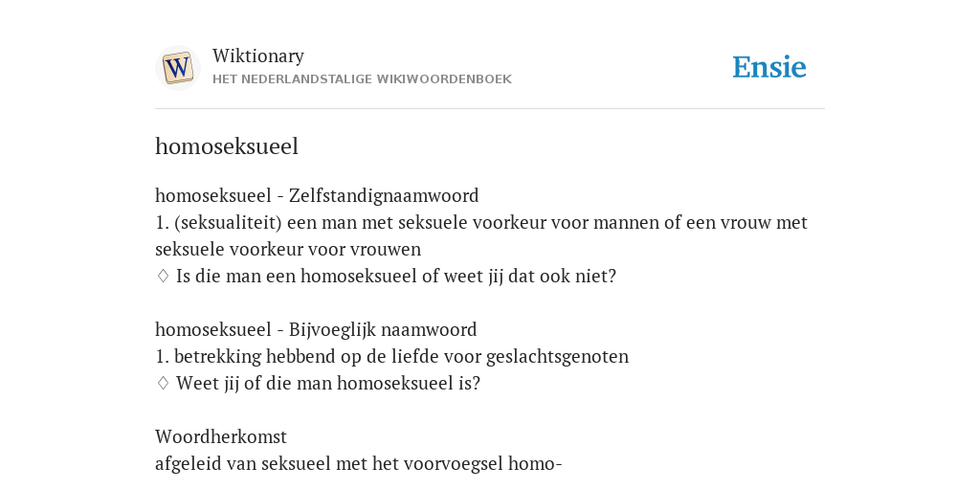Click 'Het Nederlandstalige Wikiwoordenboek' subtitle

coord(362,79)
